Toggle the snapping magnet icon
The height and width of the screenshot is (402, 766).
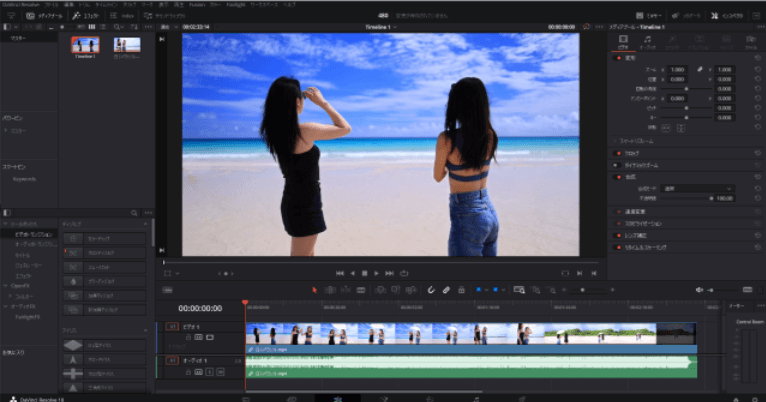tap(431, 290)
